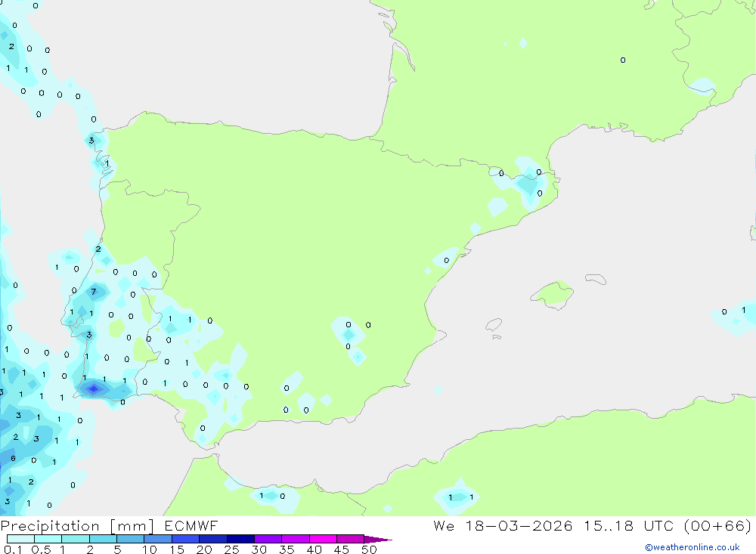Click the dark blue precipitation peak in southwest Portugal
This screenshot has width=756, height=554.
coord(93,388)
